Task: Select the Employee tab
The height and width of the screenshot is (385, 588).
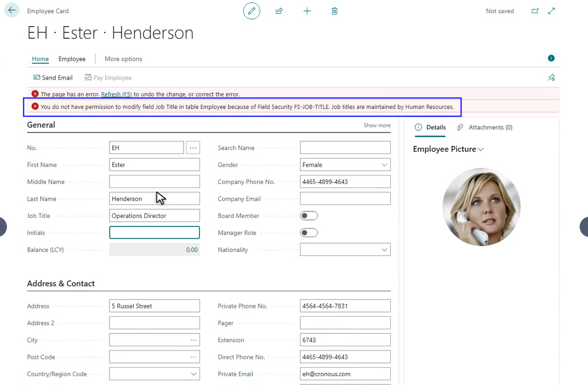Action: click(72, 59)
